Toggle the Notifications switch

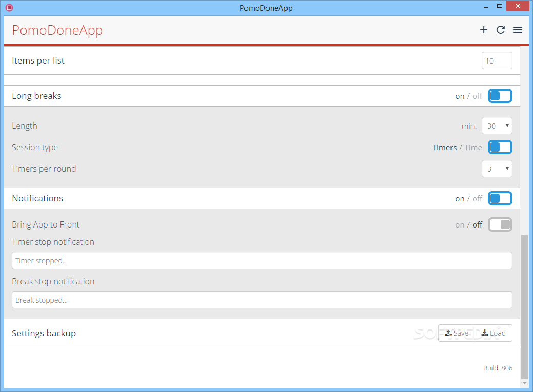[500, 198]
